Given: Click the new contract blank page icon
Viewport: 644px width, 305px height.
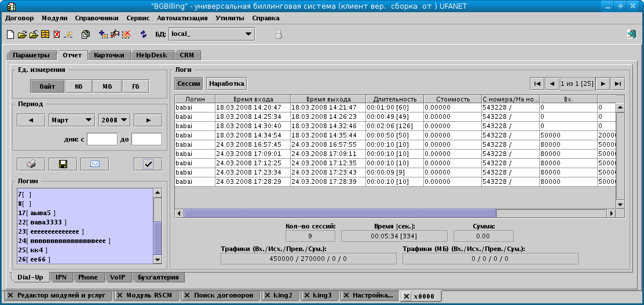Looking at the screenshot, I should point(10,34).
